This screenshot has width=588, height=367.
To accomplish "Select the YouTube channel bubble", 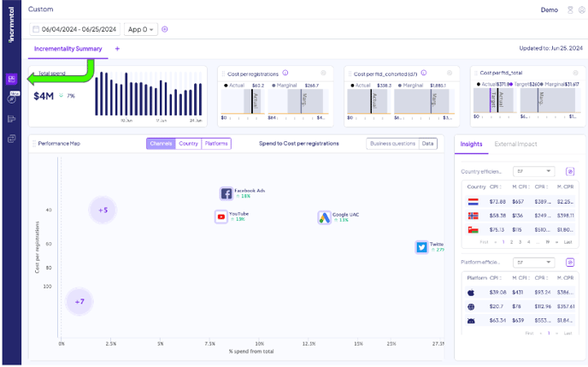I will (x=221, y=217).
